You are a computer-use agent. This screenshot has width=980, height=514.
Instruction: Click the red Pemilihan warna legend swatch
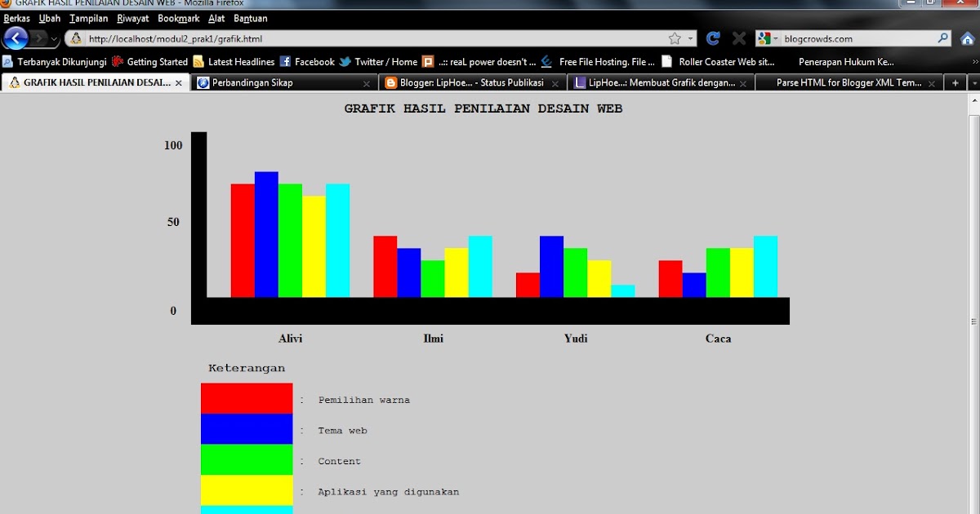(x=247, y=398)
